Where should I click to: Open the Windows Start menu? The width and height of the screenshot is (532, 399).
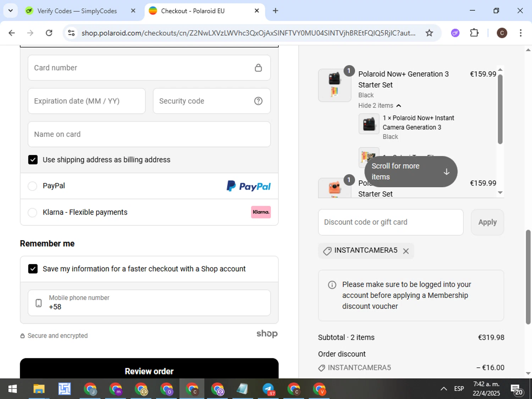coord(12,389)
